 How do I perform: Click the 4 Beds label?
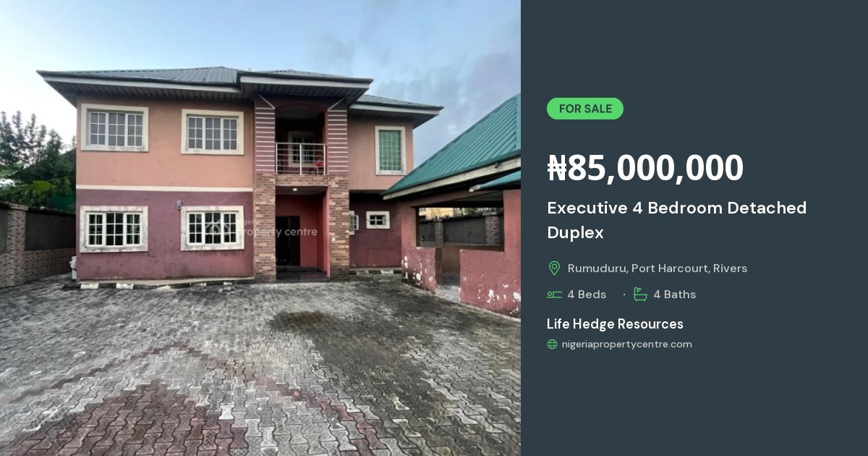click(x=587, y=295)
